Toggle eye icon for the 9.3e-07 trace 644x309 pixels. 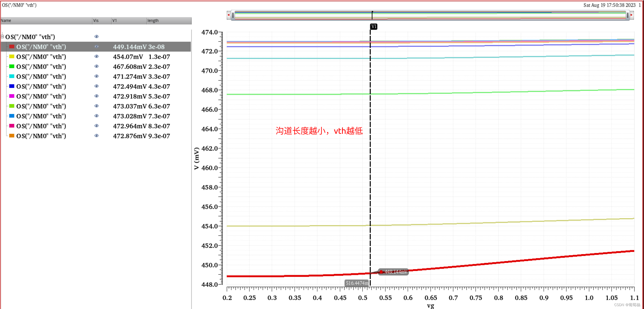96,136
